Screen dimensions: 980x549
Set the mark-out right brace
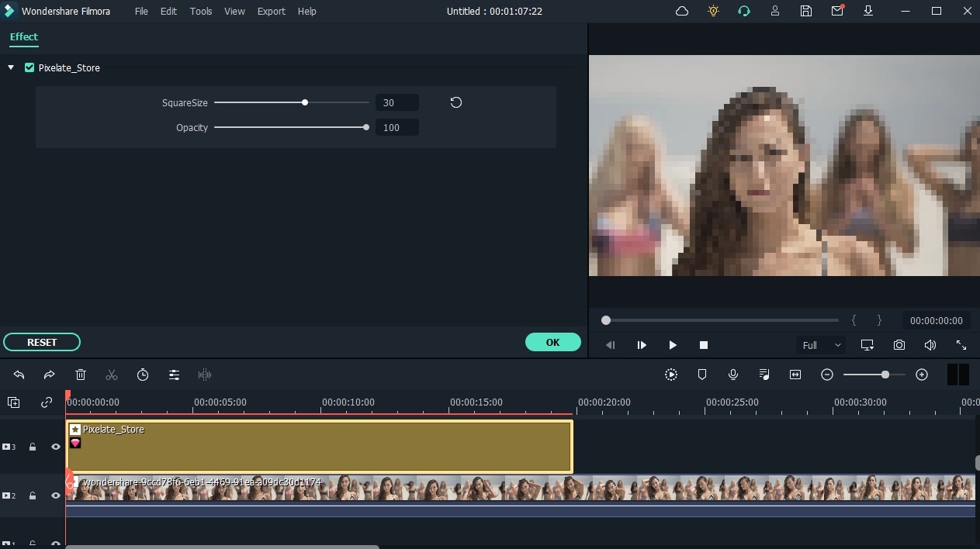[x=879, y=320]
